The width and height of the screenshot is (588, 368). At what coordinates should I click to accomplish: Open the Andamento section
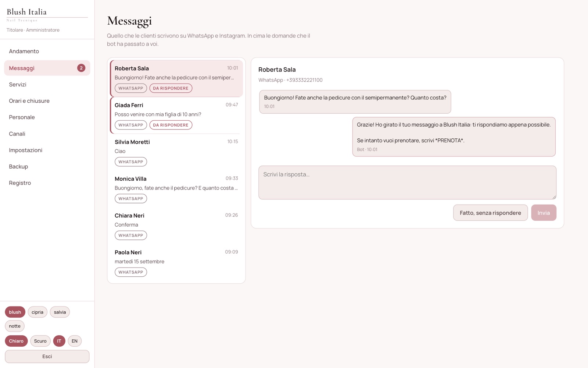[x=47, y=51]
